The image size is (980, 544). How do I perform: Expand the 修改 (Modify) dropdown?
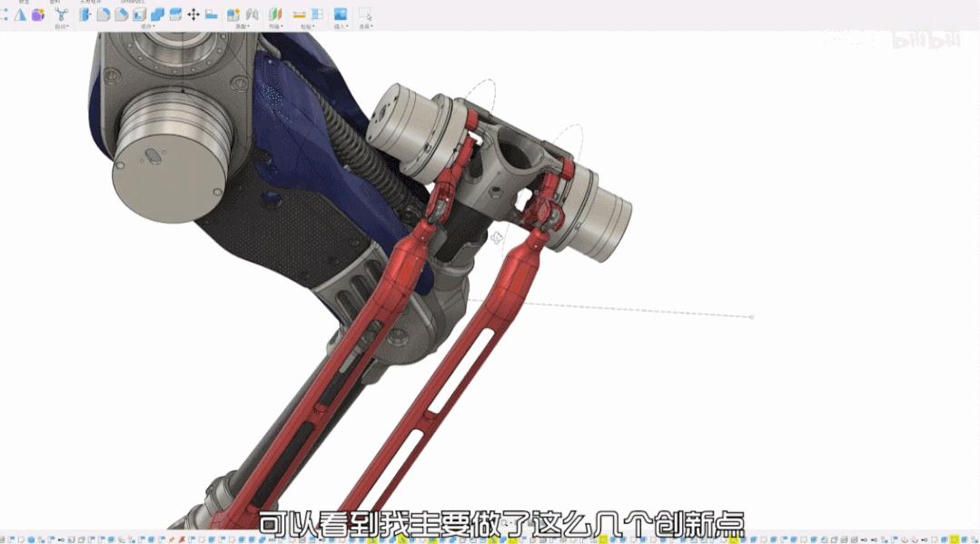147,26
